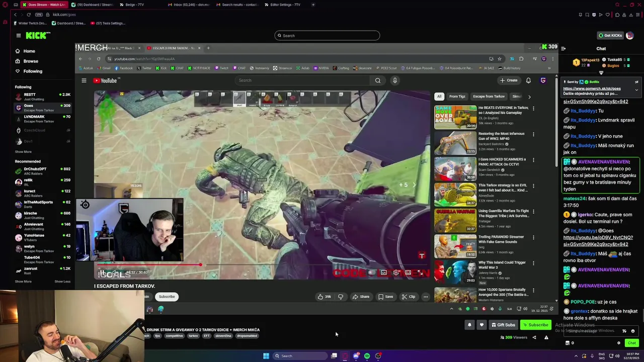Go to Home in Kick sidebar
The width and height of the screenshot is (644, 362).
pos(25,51)
